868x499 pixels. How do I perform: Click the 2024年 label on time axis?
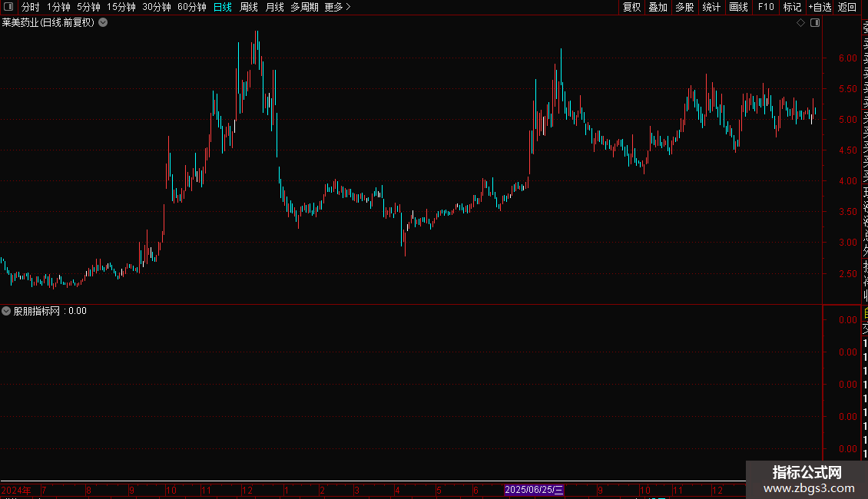click(x=16, y=490)
